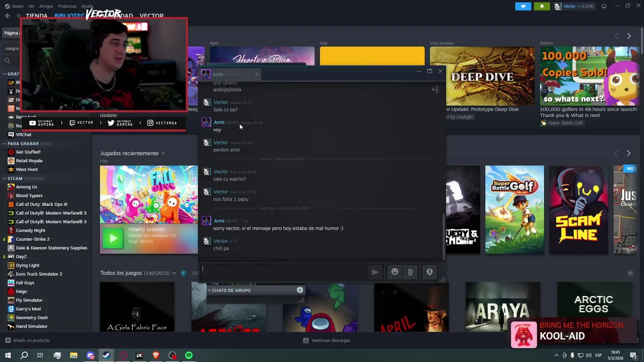Search the library with the magnifier icon
This screenshot has height=362, width=644.
[7, 60]
